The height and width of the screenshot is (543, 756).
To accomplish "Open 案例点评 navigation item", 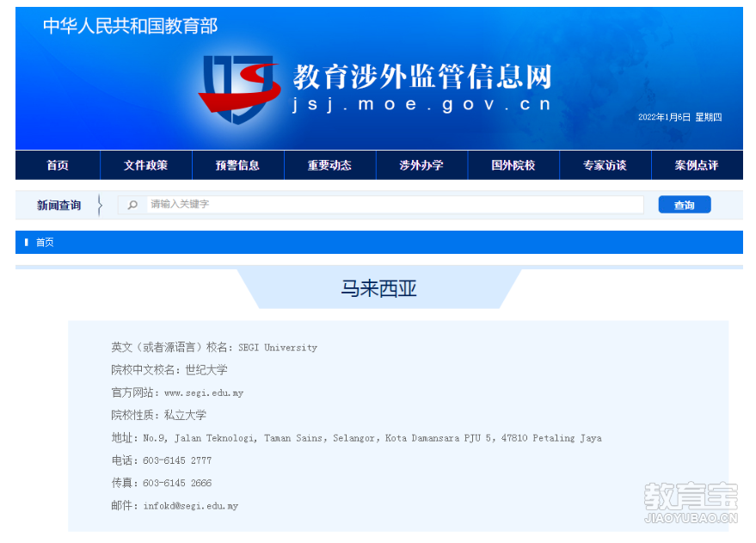I will point(698,165).
